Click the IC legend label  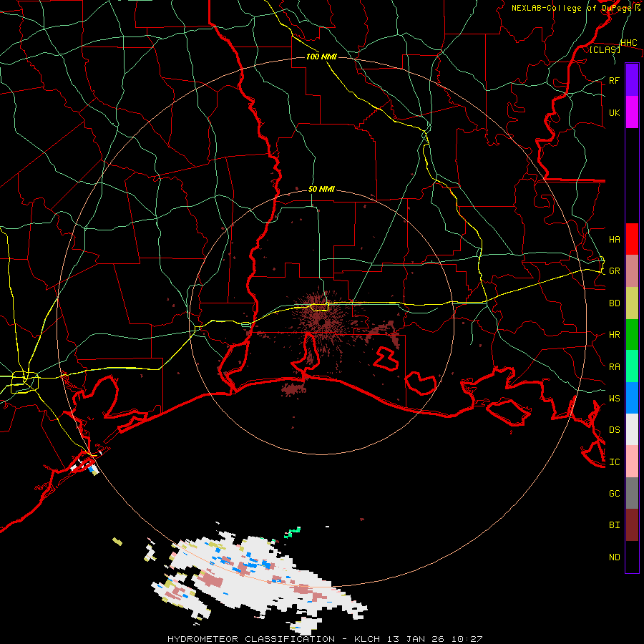pyautogui.click(x=614, y=462)
